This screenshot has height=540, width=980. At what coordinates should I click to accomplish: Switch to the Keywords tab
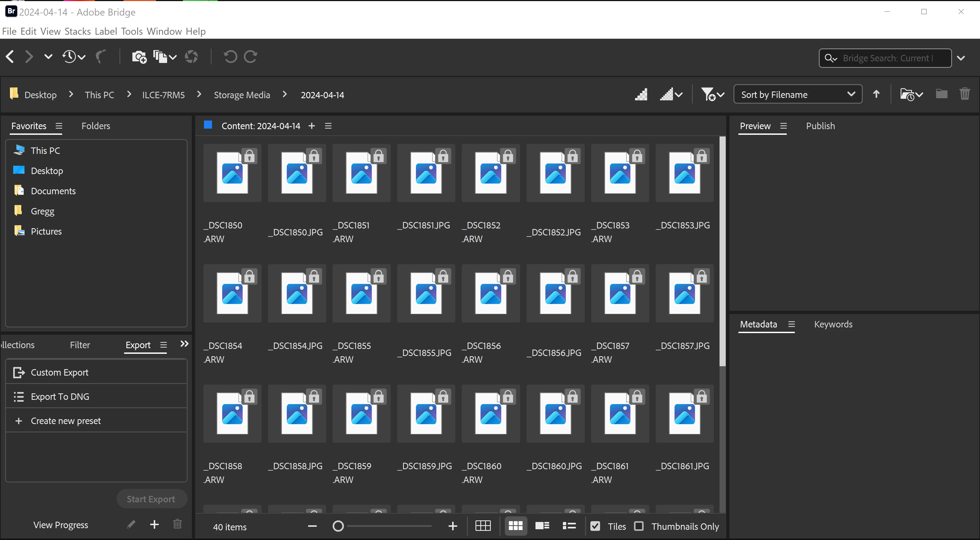833,324
